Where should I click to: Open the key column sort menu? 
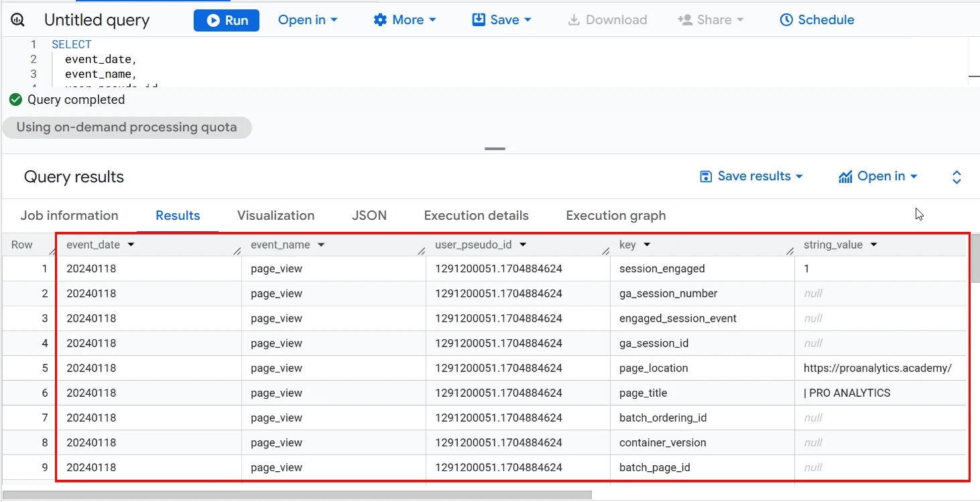(647, 245)
